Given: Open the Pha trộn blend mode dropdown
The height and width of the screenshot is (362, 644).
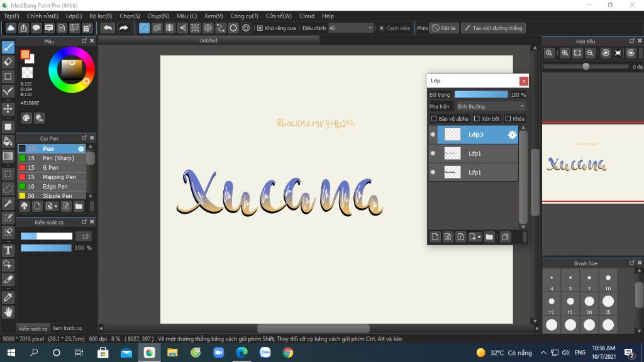Looking at the screenshot, I should click(x=491, y=106).
